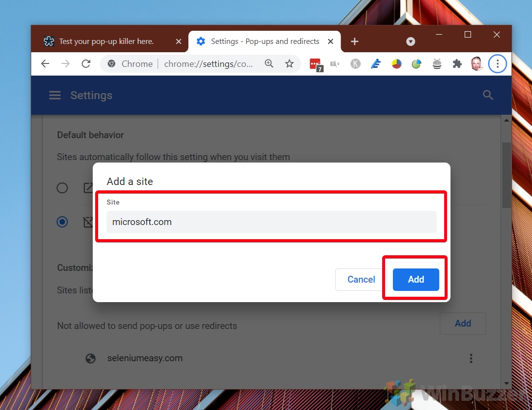The height and width of the screenshot is (410, 532).
Task: Click the globe icon beside seleniumeasy.com
Action: (x=91, y=358)
